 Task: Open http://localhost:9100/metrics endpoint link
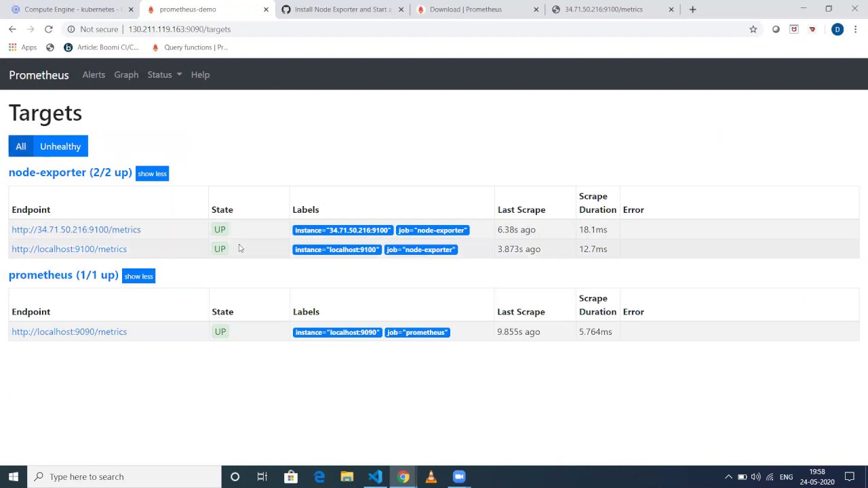[x=69, y=249]
